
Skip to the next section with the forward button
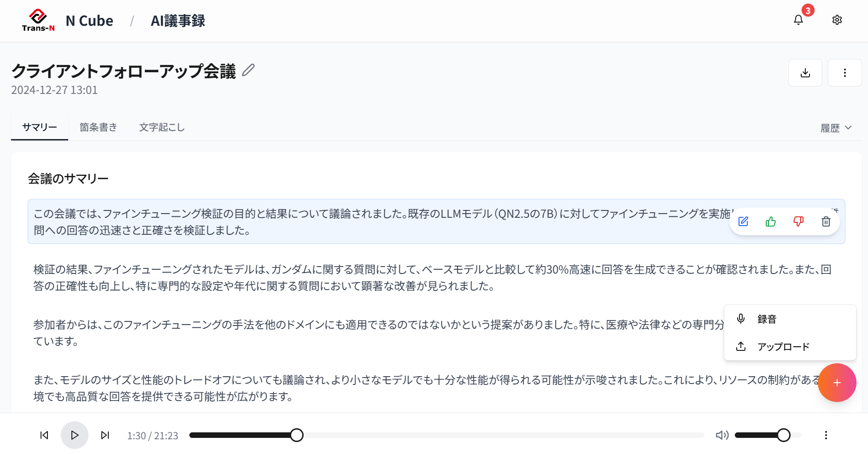(105, 435)
